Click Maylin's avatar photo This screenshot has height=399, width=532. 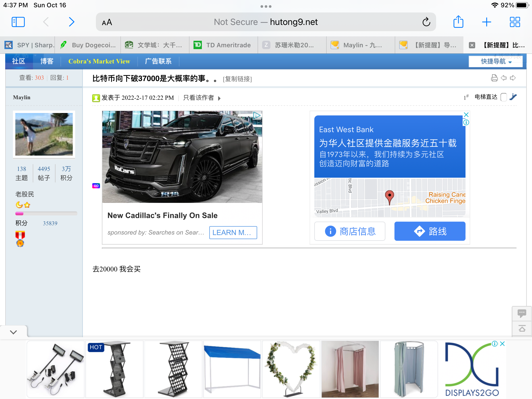[44, 134]
